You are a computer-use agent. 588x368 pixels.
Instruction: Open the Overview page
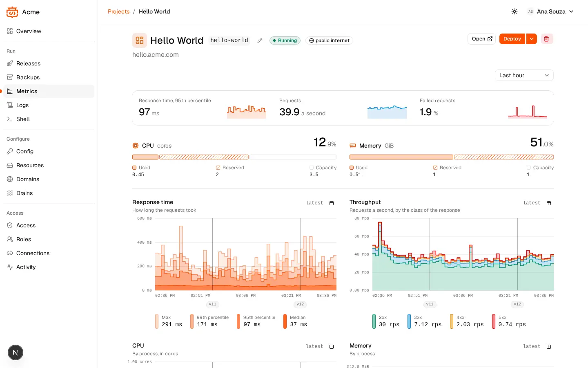49,31
